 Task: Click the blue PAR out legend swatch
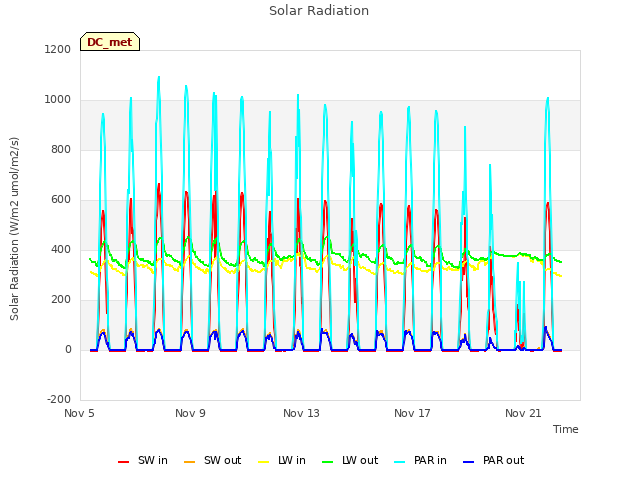[x=469, y=462]
